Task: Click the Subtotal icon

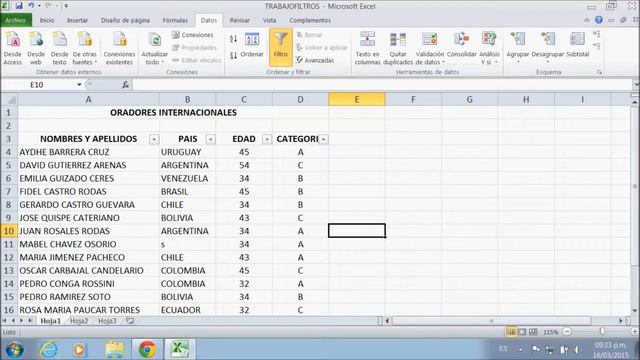Action: 578,40
